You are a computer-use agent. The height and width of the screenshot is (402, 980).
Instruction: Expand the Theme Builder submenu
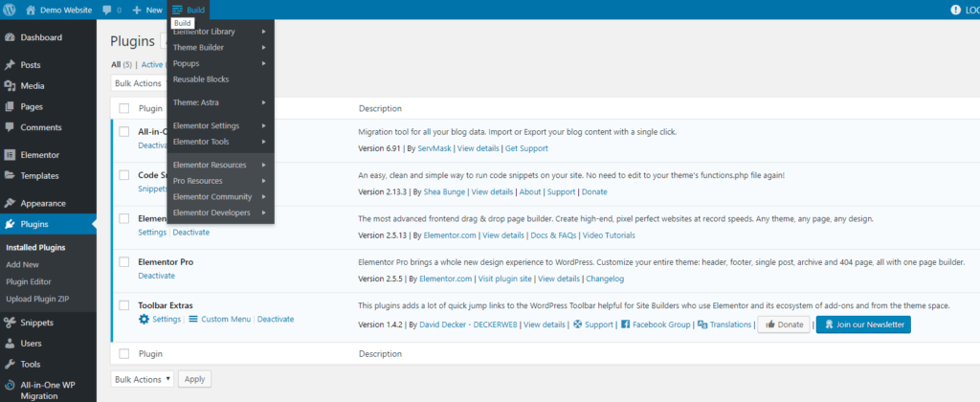point(221,48)
